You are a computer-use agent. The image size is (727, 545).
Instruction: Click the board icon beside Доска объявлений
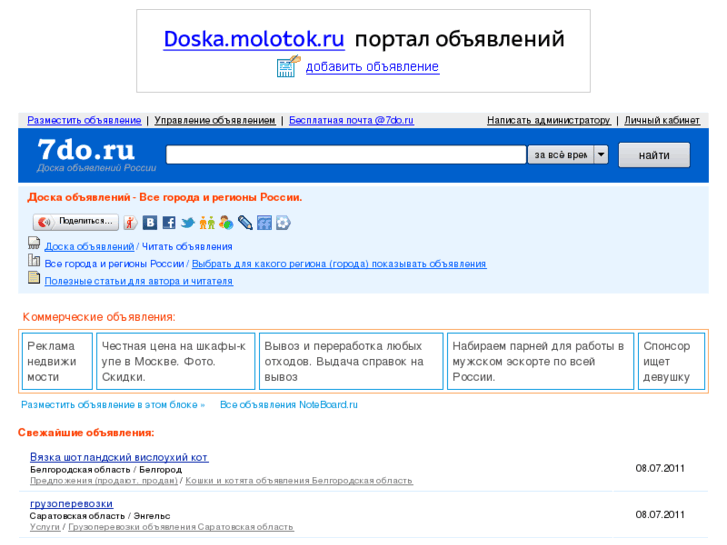(x=34, y=243)
